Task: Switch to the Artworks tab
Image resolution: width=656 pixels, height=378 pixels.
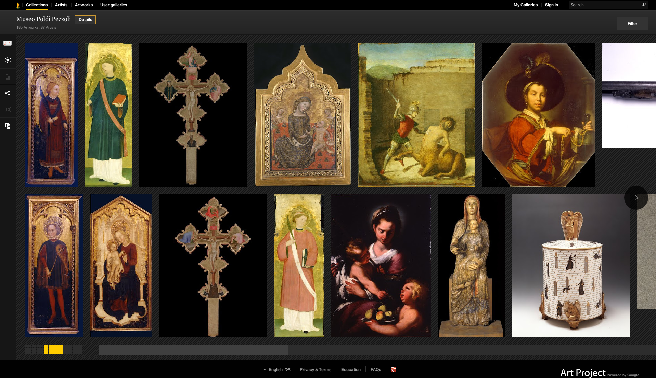Action: pos(84,5)
